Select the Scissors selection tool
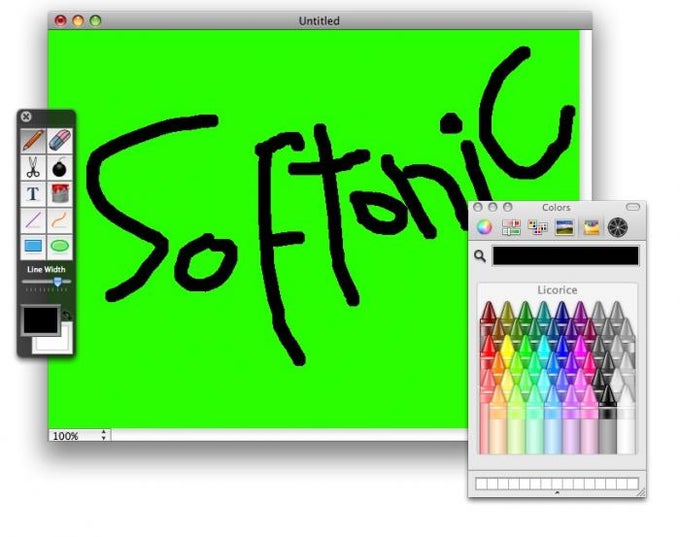 click(x=33, y=167)
